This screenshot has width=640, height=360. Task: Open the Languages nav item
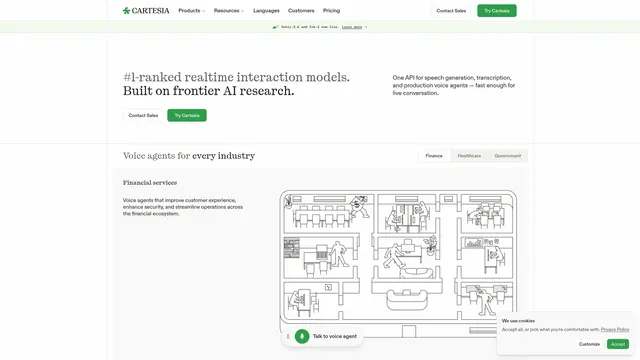(266, 11)
